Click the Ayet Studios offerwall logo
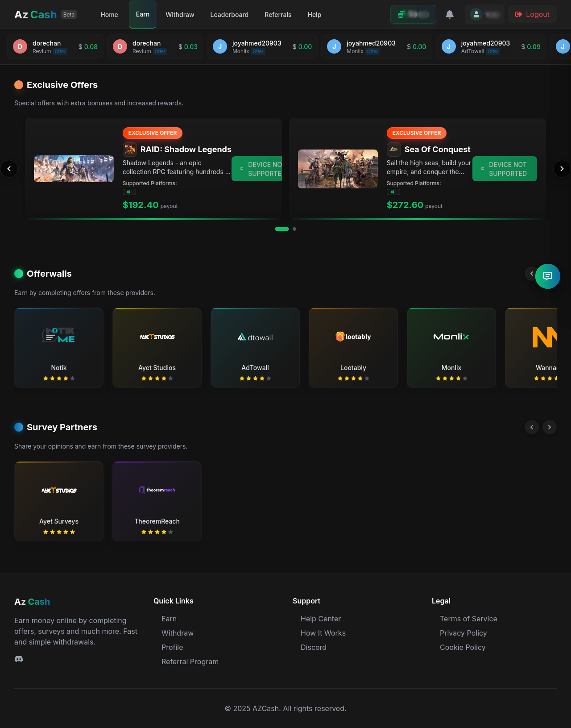 click(157, 337)
